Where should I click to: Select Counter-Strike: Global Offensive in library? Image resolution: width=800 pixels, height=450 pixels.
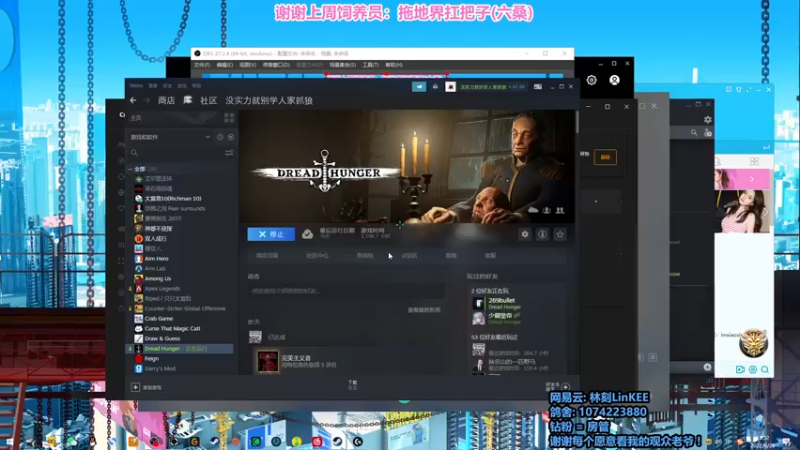(x=185, y=309)
